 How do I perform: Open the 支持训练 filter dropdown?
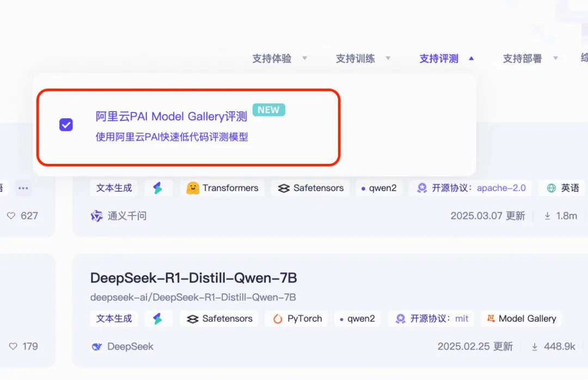tap(363, 58)
